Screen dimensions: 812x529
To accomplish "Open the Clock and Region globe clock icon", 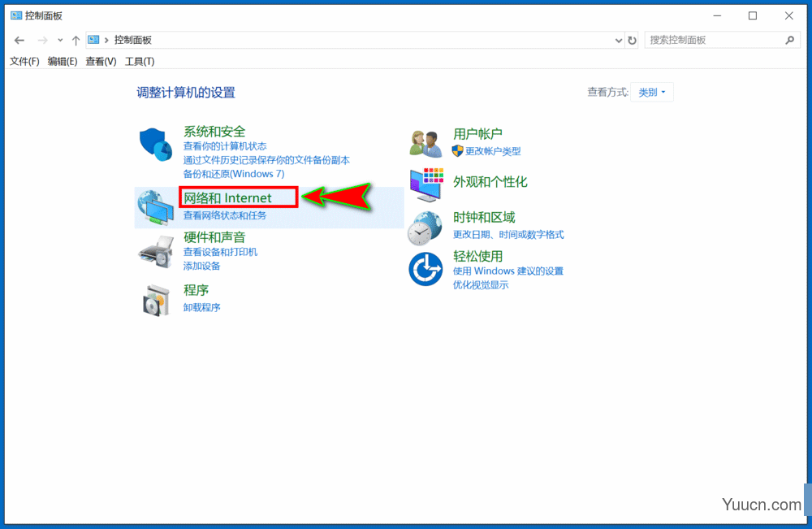I will pos(425,228).
